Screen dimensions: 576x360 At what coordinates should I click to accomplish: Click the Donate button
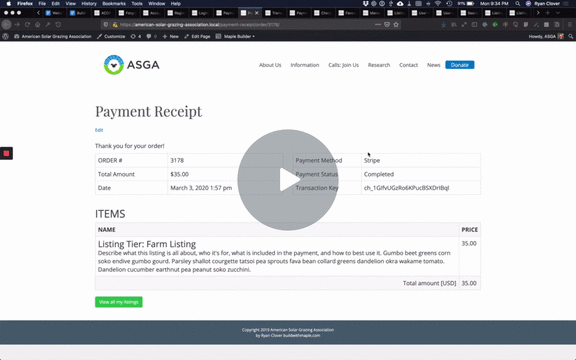(460, 65)
